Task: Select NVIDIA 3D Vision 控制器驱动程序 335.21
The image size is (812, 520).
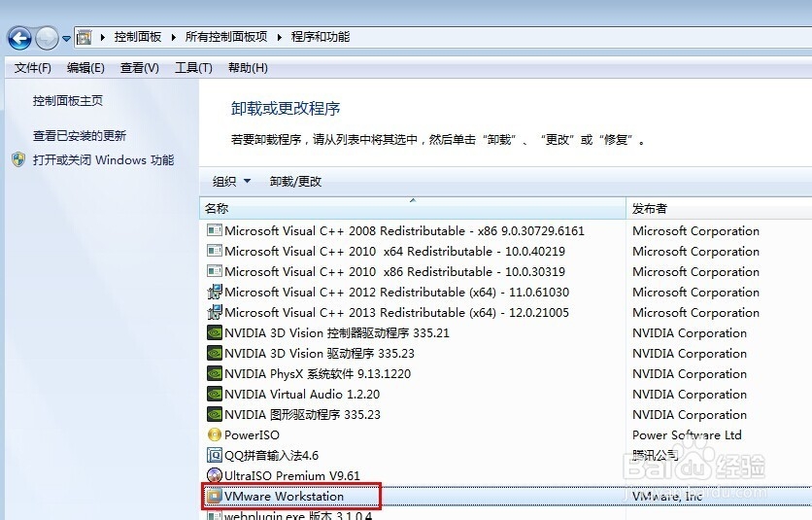Action: (x=337, y=332)
